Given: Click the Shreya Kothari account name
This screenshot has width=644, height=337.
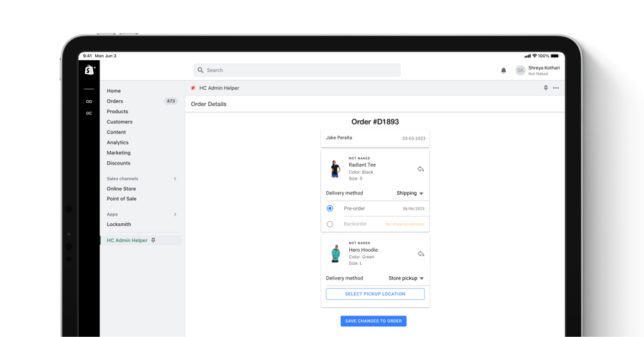Looking at the screenshot, I should [x=544, y=68].
